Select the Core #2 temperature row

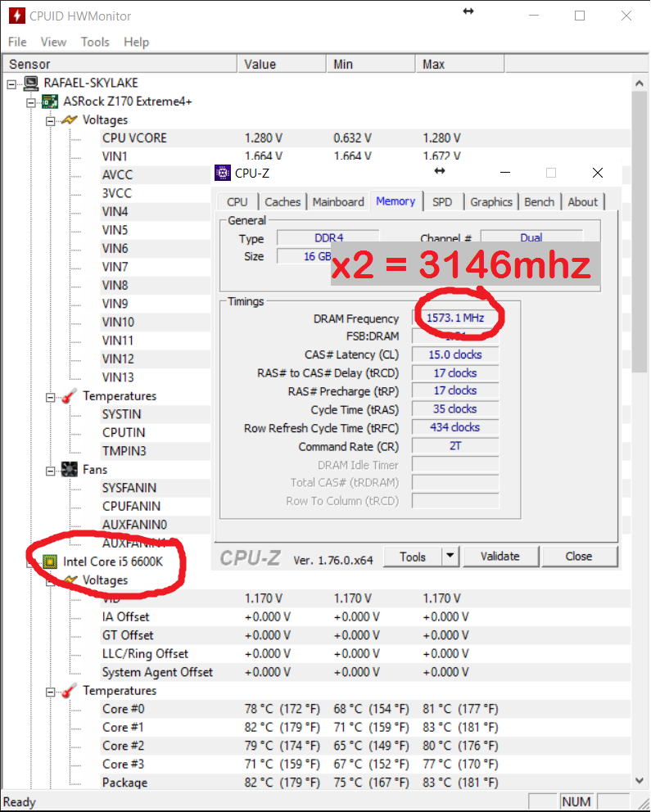(x=365, y=747)
